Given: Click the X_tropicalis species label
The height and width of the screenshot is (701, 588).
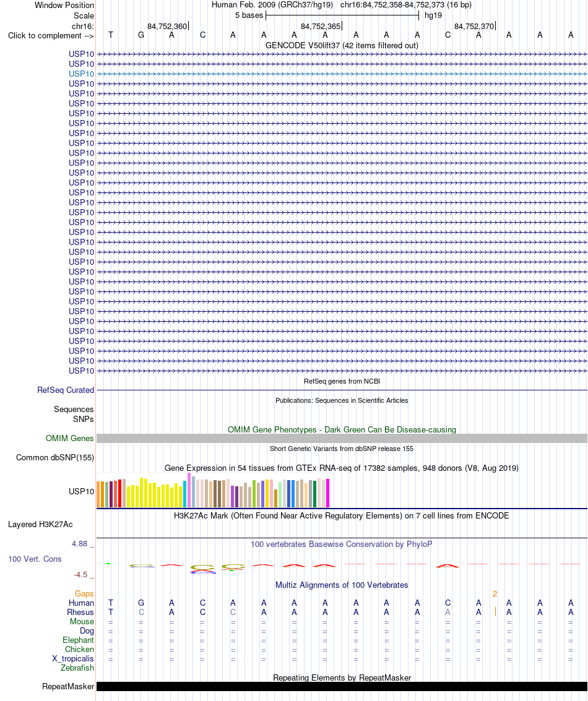Looking at the screenshot, I should pyautogui.click(x=73, y=658).
